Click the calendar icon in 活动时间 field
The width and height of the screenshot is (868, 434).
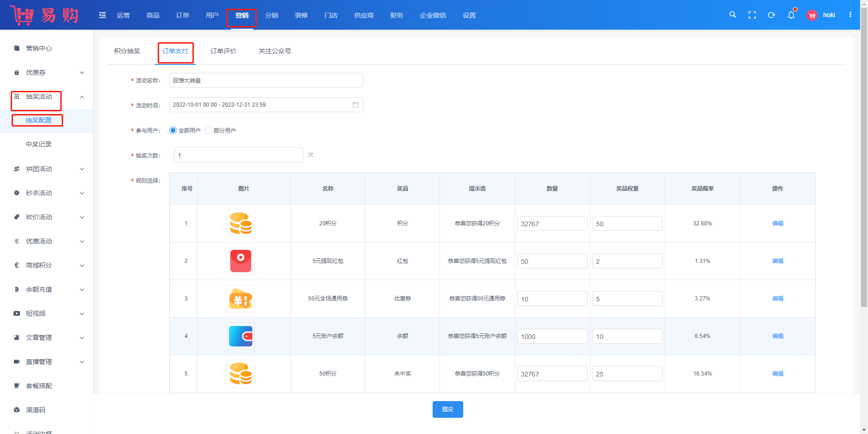[356, 105]
